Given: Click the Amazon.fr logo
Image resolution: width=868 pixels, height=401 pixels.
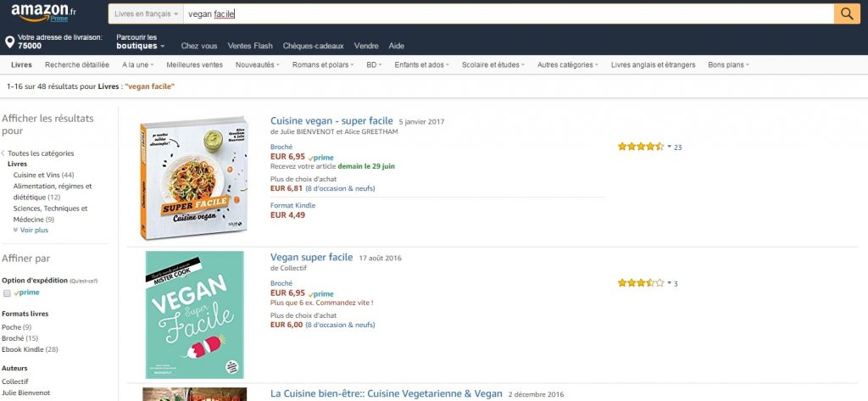Looking at the screenshot, I should click(44, 12).
